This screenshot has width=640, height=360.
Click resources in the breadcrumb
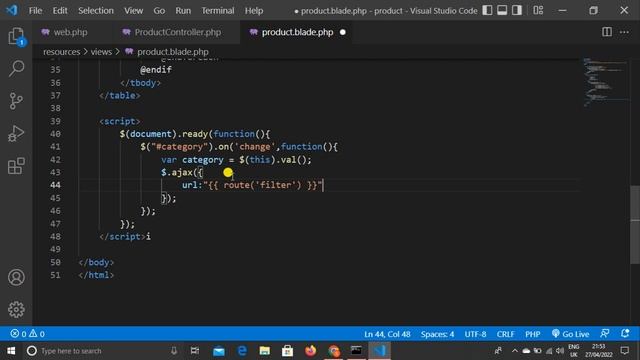(x=62, y=52)
